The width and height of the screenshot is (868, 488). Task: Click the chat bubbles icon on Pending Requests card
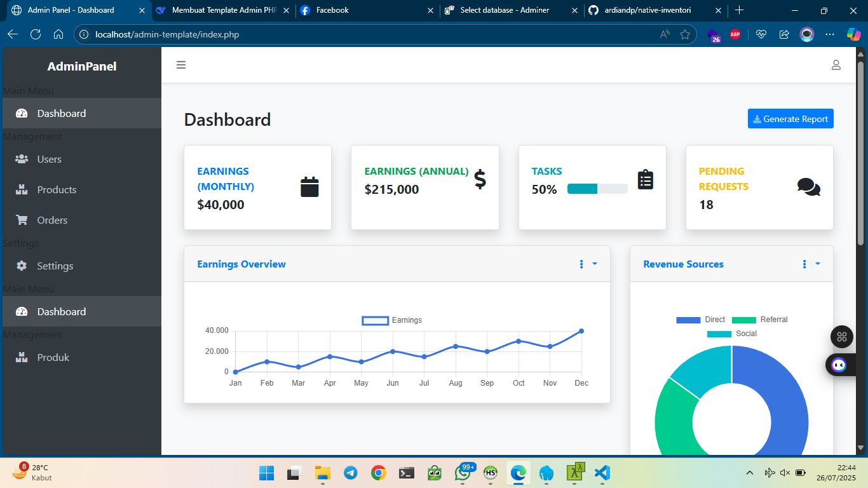click(809, 187)
